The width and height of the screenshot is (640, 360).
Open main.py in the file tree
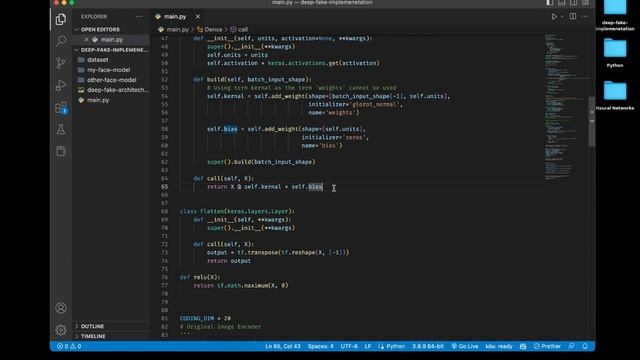pyautogui.click(x=98, y=100)
